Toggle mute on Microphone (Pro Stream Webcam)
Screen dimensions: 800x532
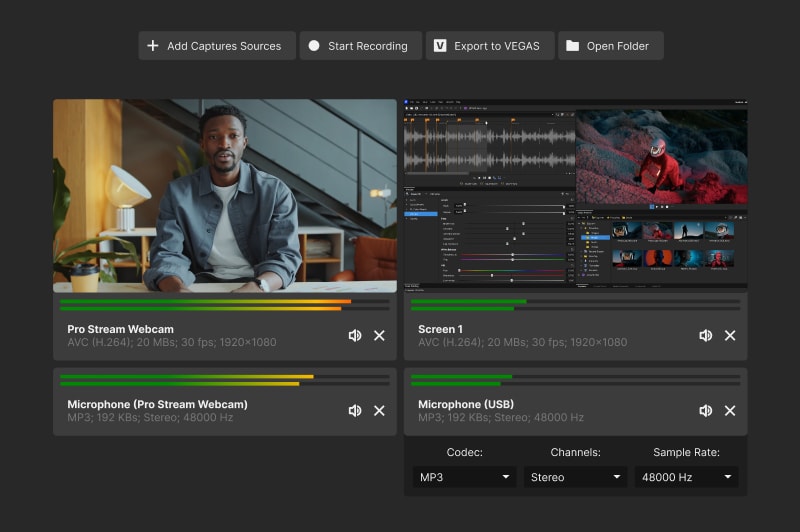click(355, 411)
